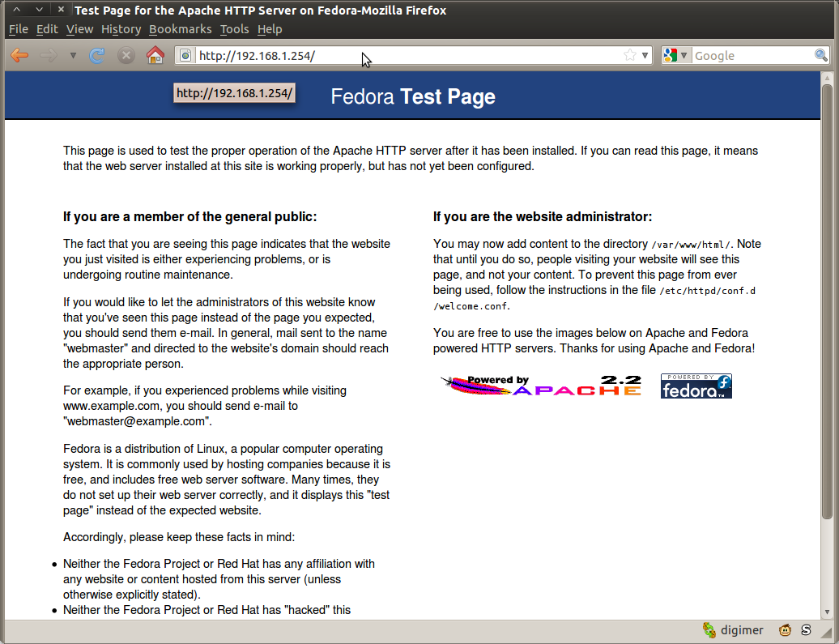Open the View menu
The height and width of the screenshot is (644, 839).
point(79,29)
